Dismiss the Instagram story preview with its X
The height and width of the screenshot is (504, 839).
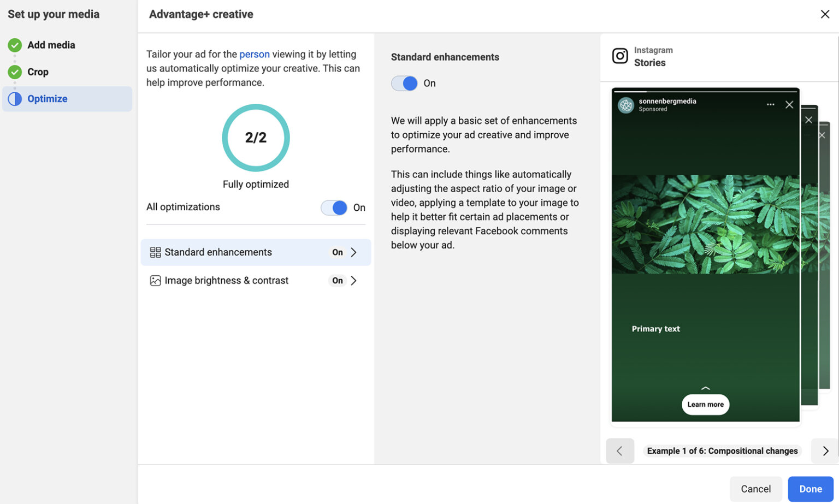(789, 104)
